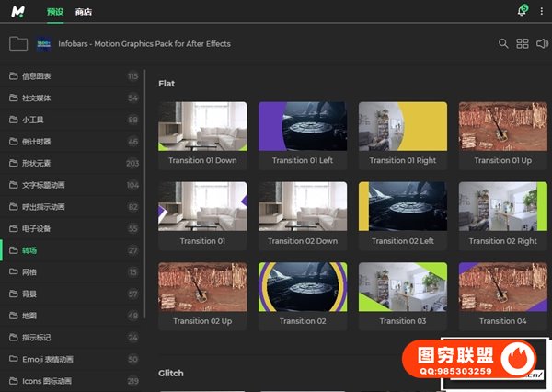Image resolution: width=552 pixels, height=392 pixels.
Task: Open the 信息图表 category folder
Action: click(38, 76)
